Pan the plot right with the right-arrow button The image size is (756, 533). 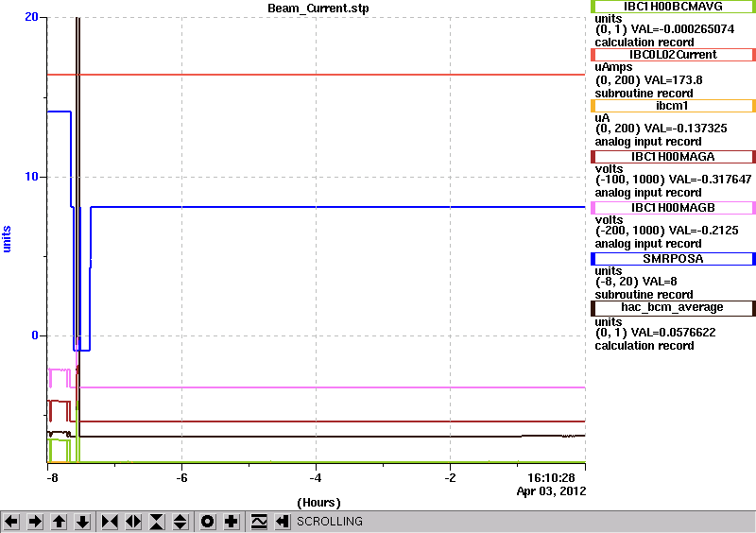[x=35, y=522]
